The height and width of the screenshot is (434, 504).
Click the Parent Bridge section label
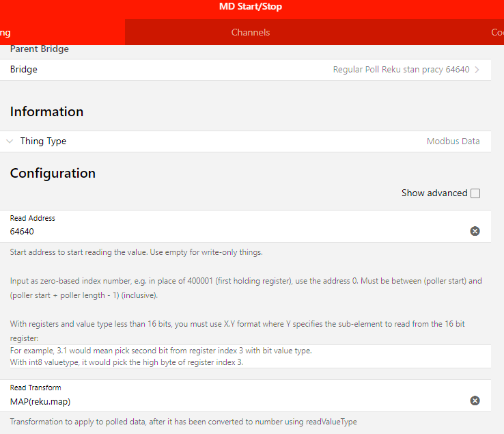click(x=39, y=49)
